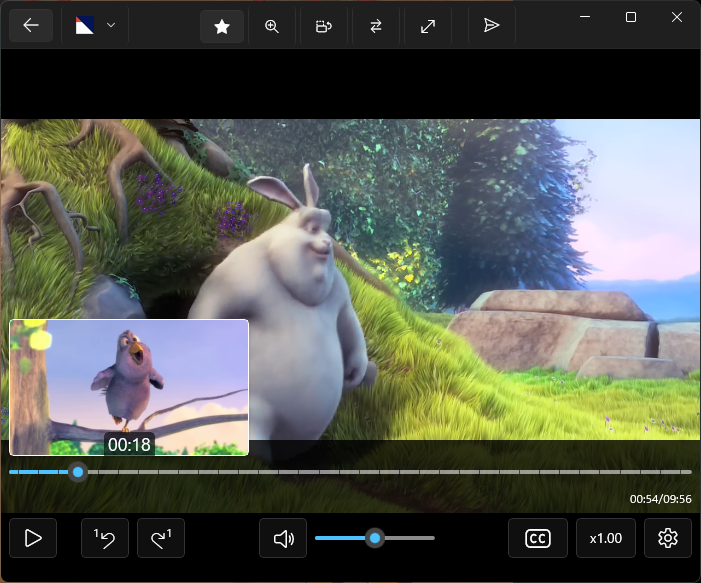This screenshot has height=583, width=701.
Task: Mute audio with the speaker icon
Action: 283,538
